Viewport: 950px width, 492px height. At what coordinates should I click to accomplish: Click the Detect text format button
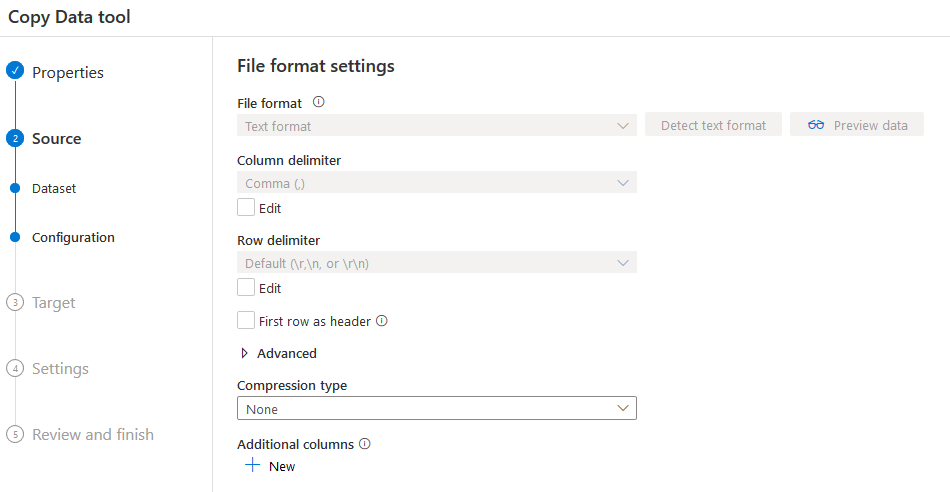tap(713, 126)
